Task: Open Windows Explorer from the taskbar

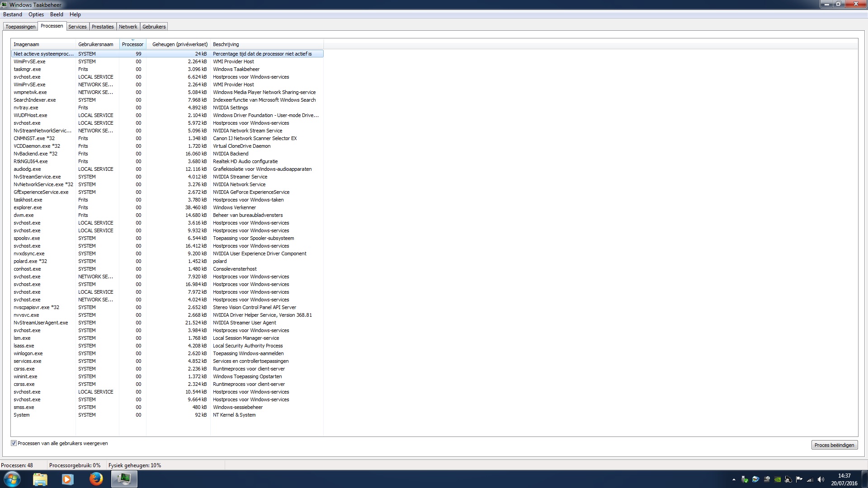Action: pos(40,479)
